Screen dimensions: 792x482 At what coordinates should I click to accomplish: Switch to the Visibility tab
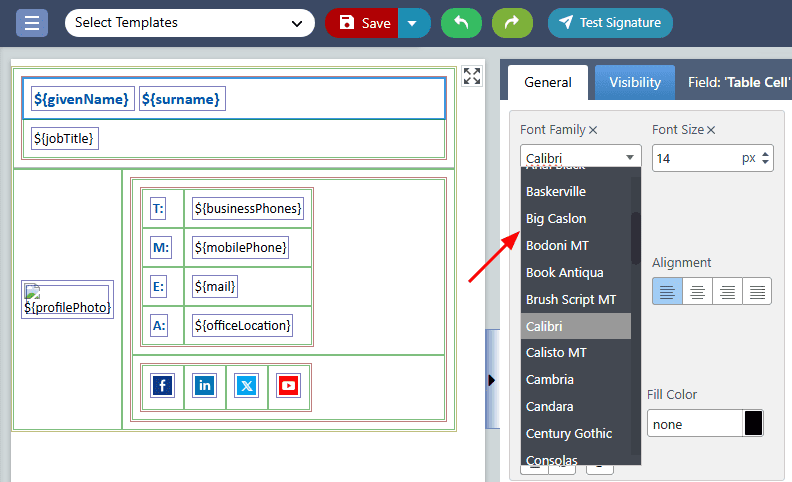click(x=635, y=83)
